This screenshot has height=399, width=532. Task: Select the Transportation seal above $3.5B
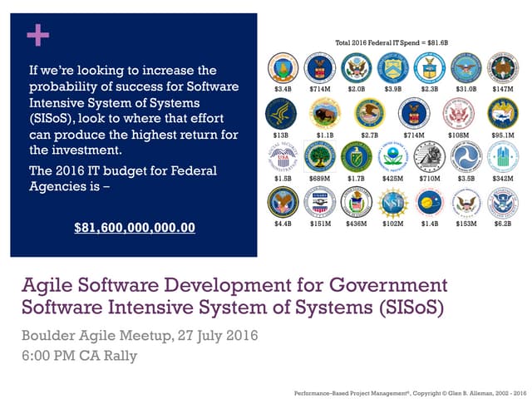click(466, 157)
